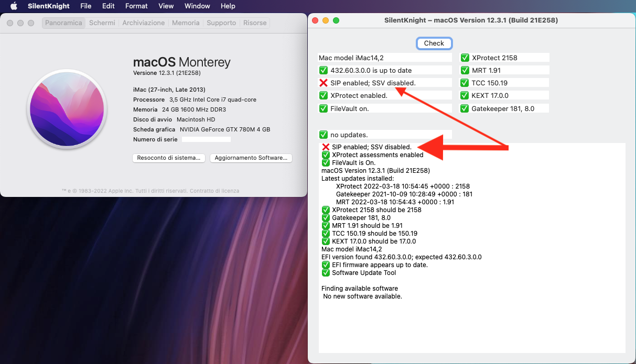Click the Mac model iMac14,2 field
The height and width of the screenshot is (364, 636).
[385, 58]
